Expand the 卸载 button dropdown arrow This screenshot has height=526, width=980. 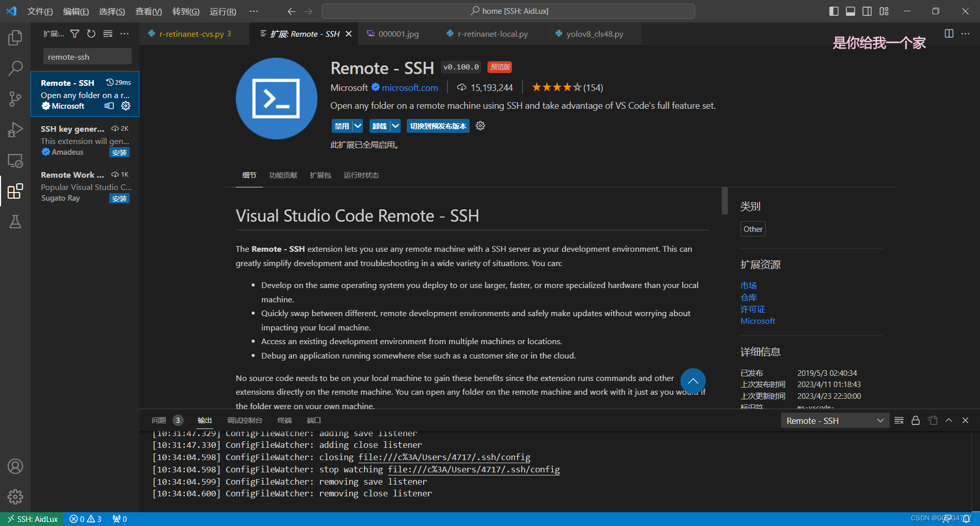pyautogui.click(x=396, y=126)
